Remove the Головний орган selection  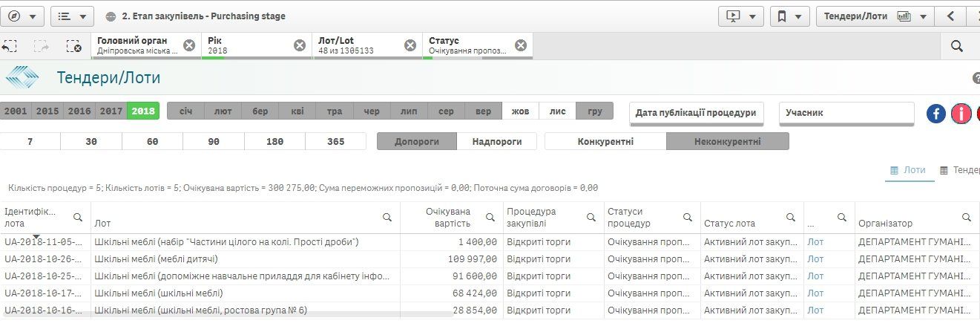coord(189,45)
